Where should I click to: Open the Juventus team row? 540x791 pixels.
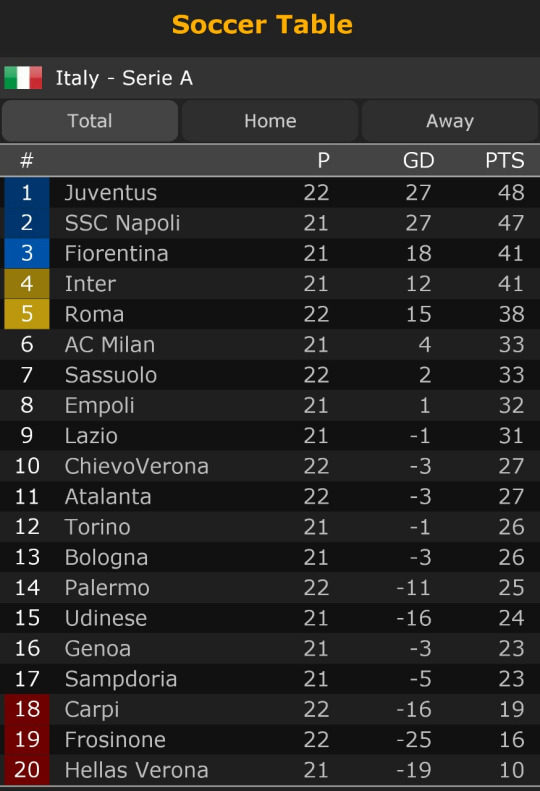[x=270, y=193]
